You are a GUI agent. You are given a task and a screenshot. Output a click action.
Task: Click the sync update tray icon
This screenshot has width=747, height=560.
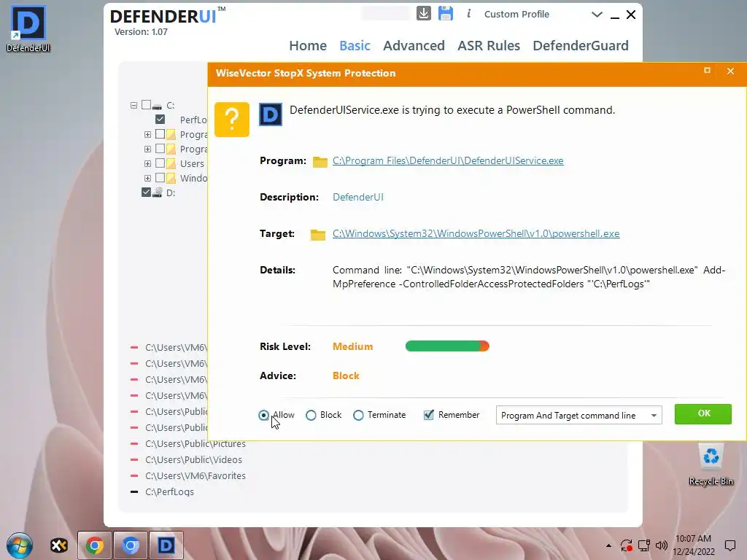click(x=627, y=545)
